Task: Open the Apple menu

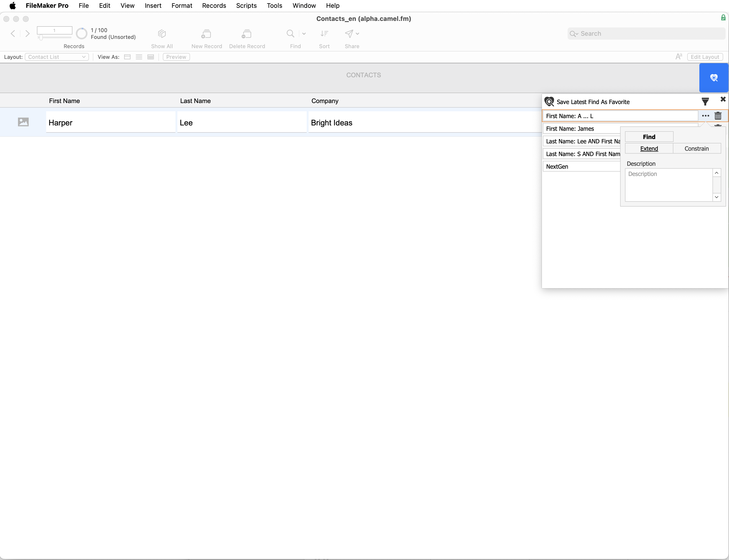Action: (13, 6)
